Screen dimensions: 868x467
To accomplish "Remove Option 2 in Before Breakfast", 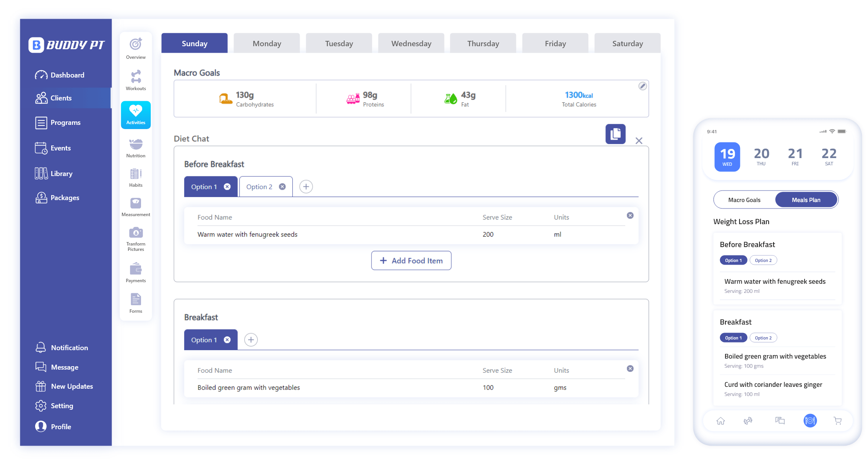I will 282,187.
